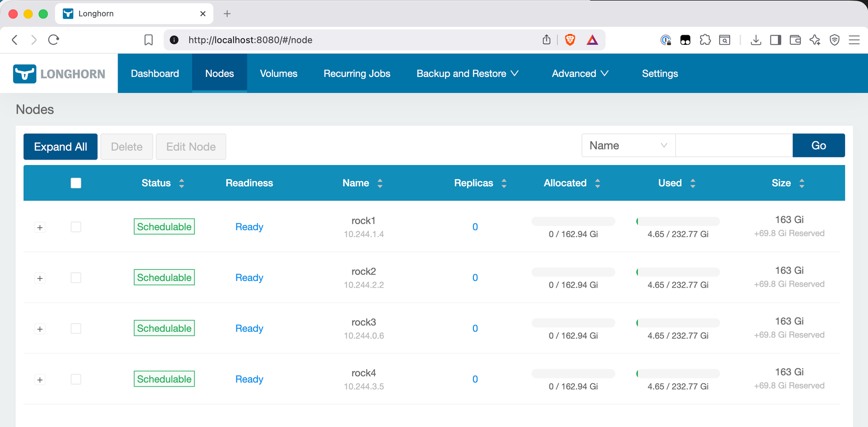Viewport: 868px width, 427px height.
Task: Open the Name filter field dropdown
Action: [x=628, y=145]
